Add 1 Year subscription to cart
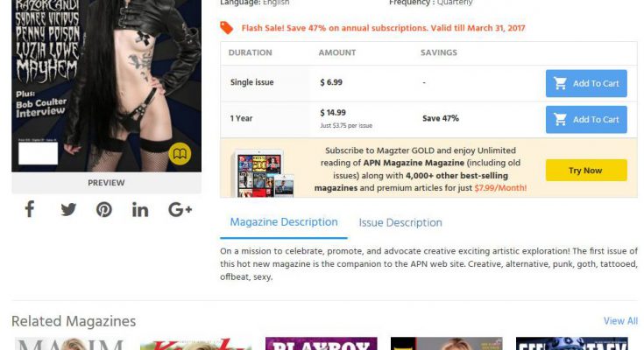This screenshot has width=644, height=350. click(x=586, y=119)
